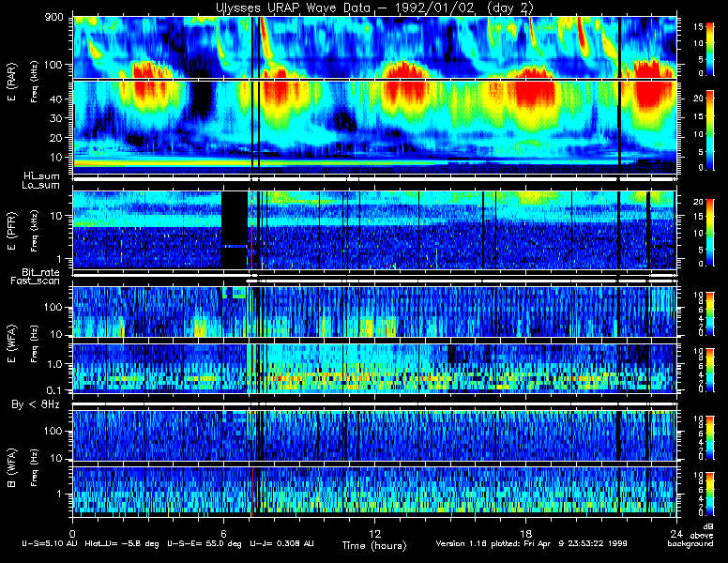Click the Fast_scan status label
This screenshot has height=563, width=728.
[36, 281]
